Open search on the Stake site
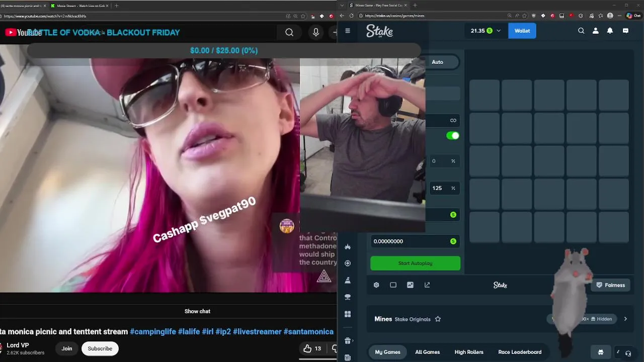This screenshot has width=644, height=362. pyautogui.click(x=581, y=31)
